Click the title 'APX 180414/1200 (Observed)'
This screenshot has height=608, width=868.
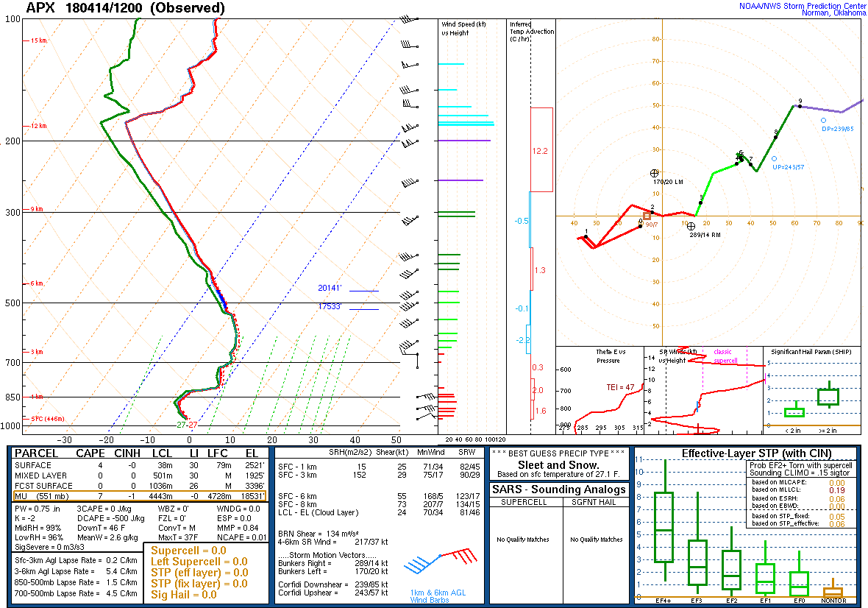pos(126,8)
